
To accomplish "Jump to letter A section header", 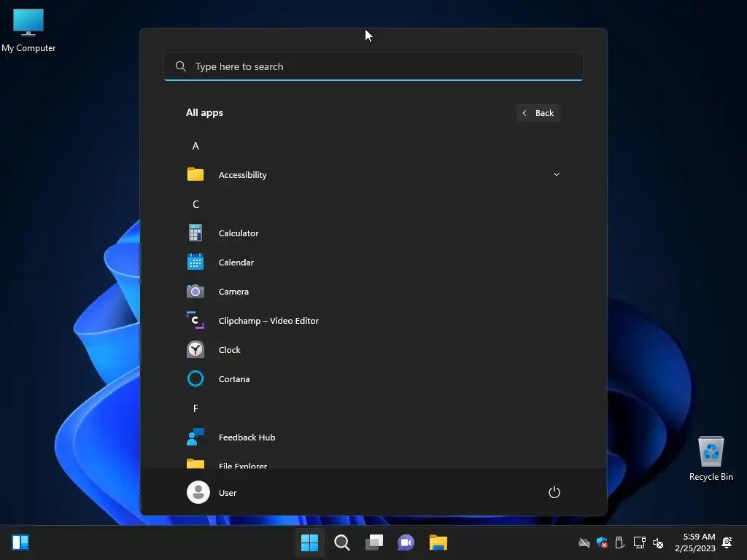I will pos(196,146).
